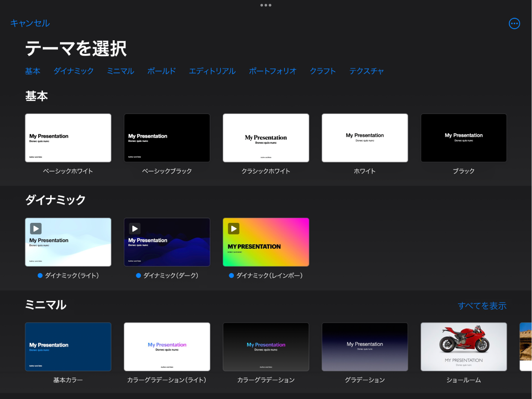Pick the ショールーム motorcycle theme thumbnail
The height and width of the screenshot is (399, 532).
(x=464, y=347)
